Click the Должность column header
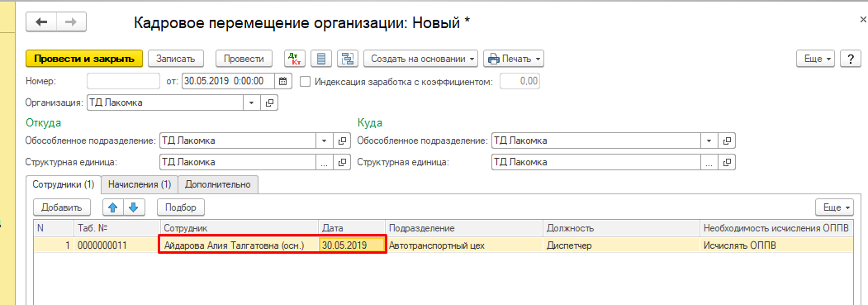Viewport: 868px width, 305px height. (x=621, y=228)
